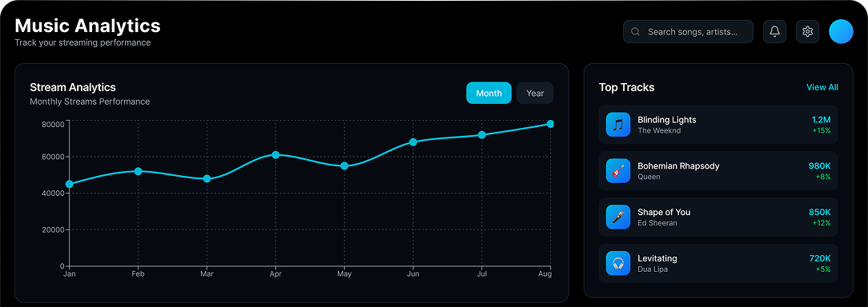Click the 1.2M stream count
This screenshot has width=868, height=307.
pyautogui.click(x=821, y=119)
